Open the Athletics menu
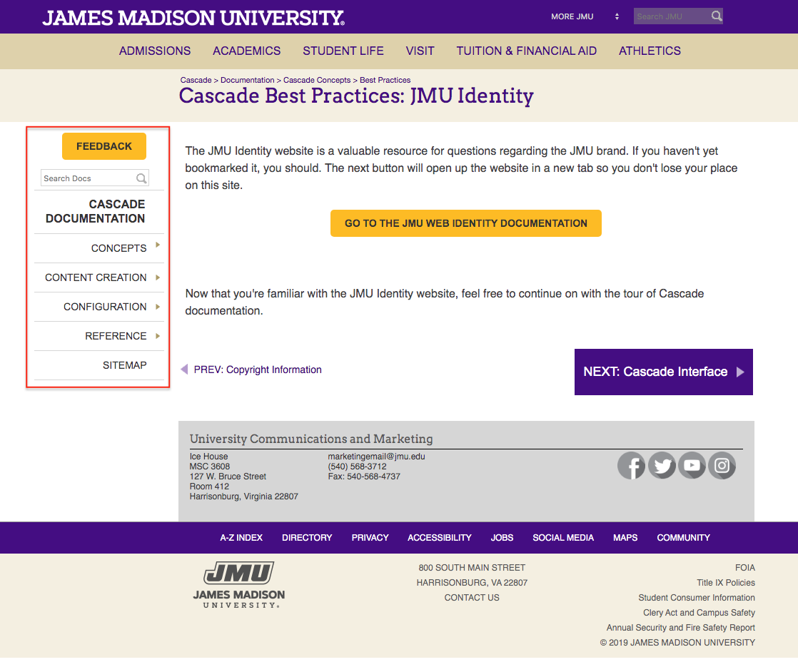 point(650,51)
